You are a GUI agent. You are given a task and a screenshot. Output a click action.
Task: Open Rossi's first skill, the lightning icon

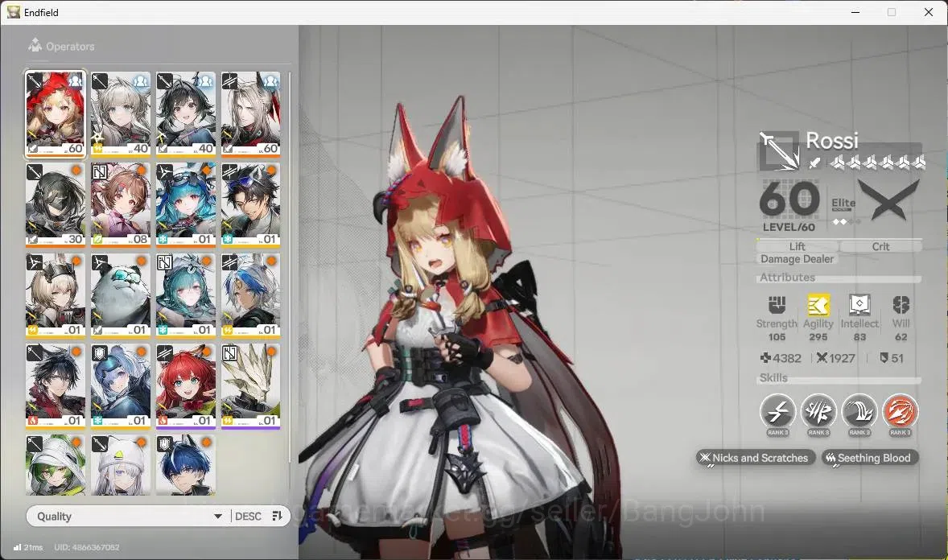coord(777,413)
